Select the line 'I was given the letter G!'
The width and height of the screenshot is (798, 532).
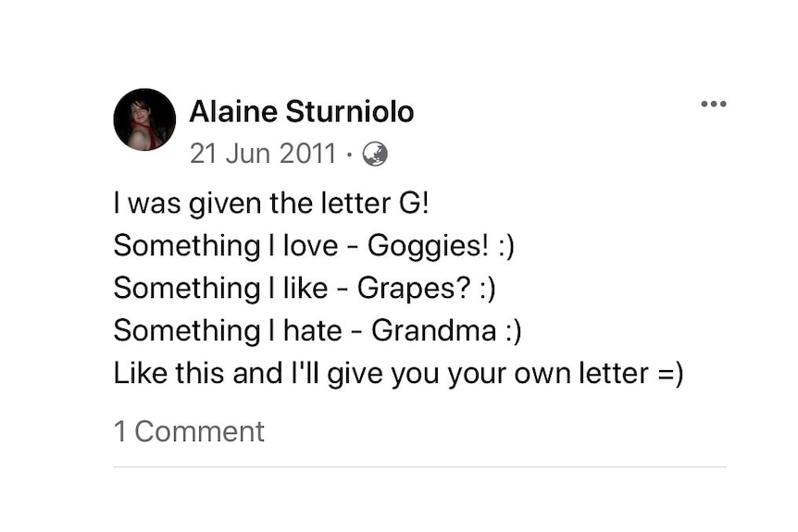[x=271, y=204]
